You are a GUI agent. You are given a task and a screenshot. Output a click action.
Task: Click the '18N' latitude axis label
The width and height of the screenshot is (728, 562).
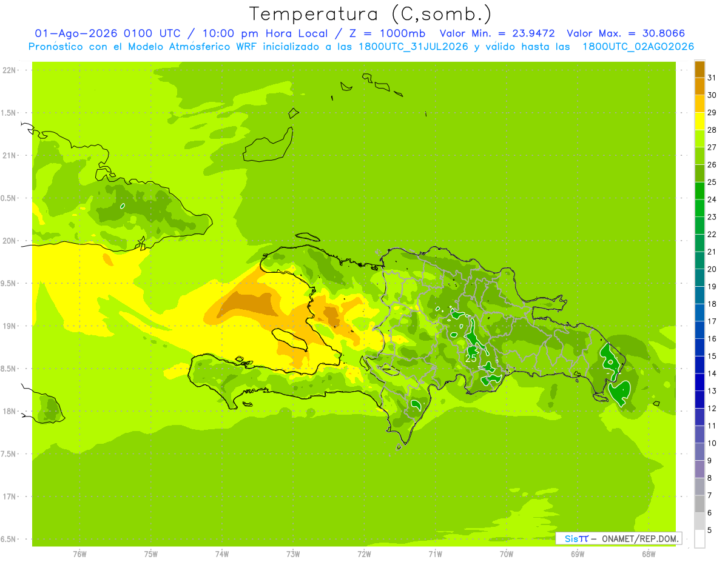point(10,411)
